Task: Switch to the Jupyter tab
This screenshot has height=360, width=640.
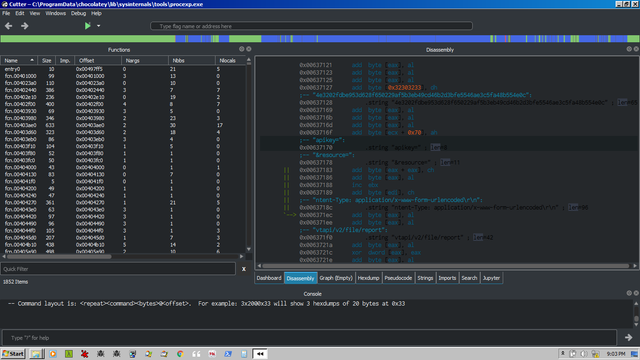Action: click(491, 278)
